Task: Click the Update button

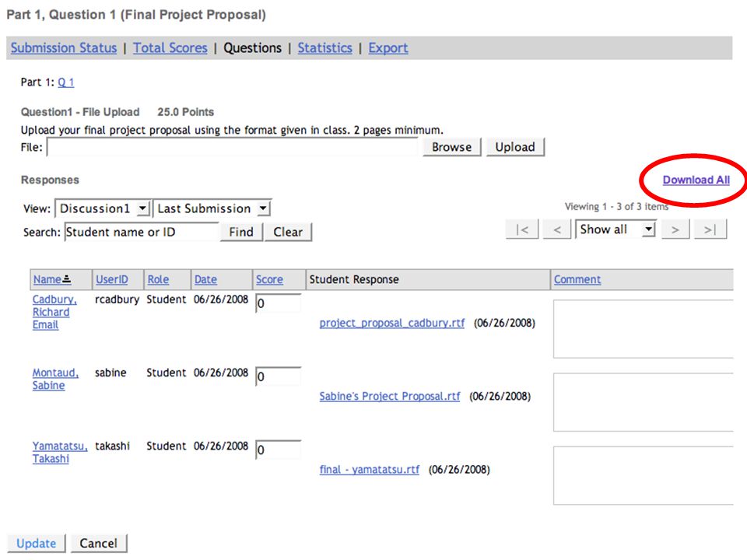Action: pos(37,544)
